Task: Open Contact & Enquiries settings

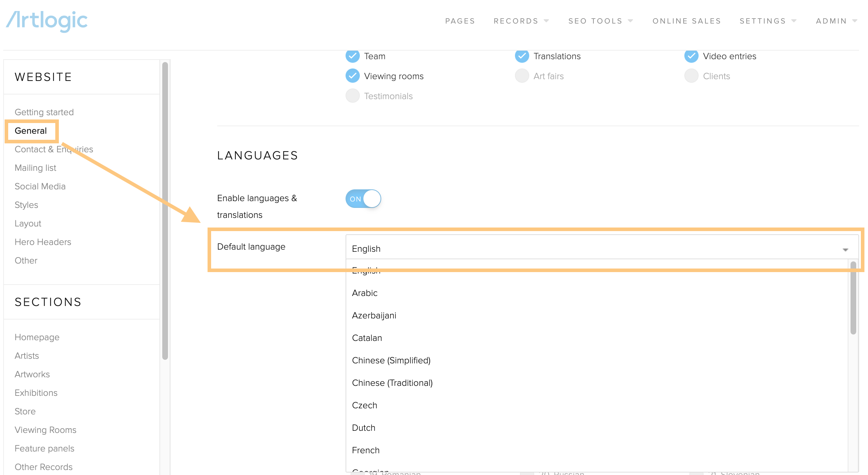Action: 54,149
